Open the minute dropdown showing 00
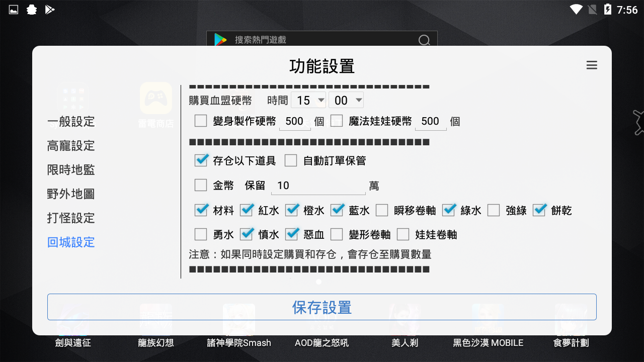The image size is (644, 362). coord(346,100)
